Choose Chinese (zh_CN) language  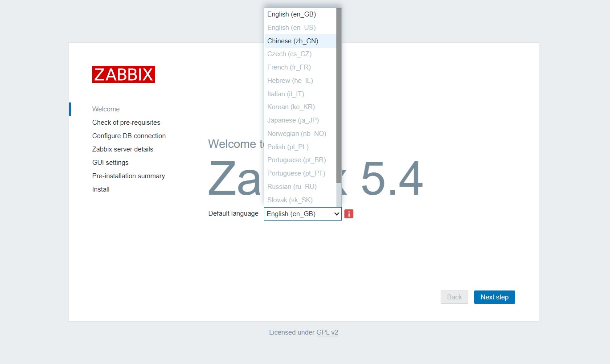300,41
